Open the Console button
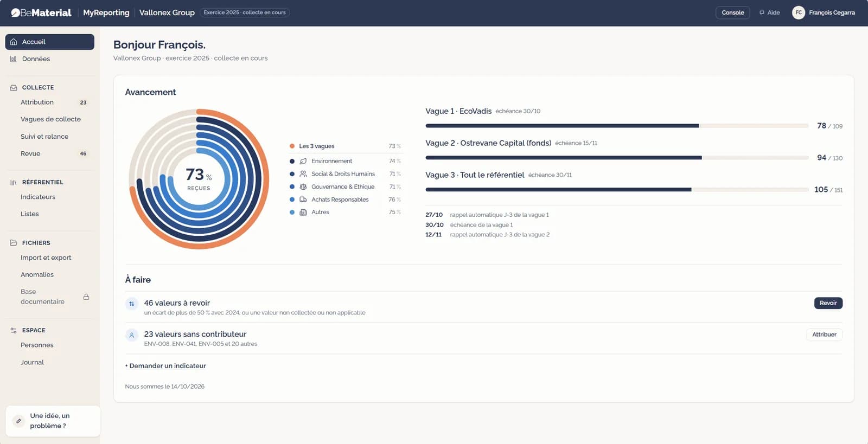 pyautogui.click(x=733, y=12)
